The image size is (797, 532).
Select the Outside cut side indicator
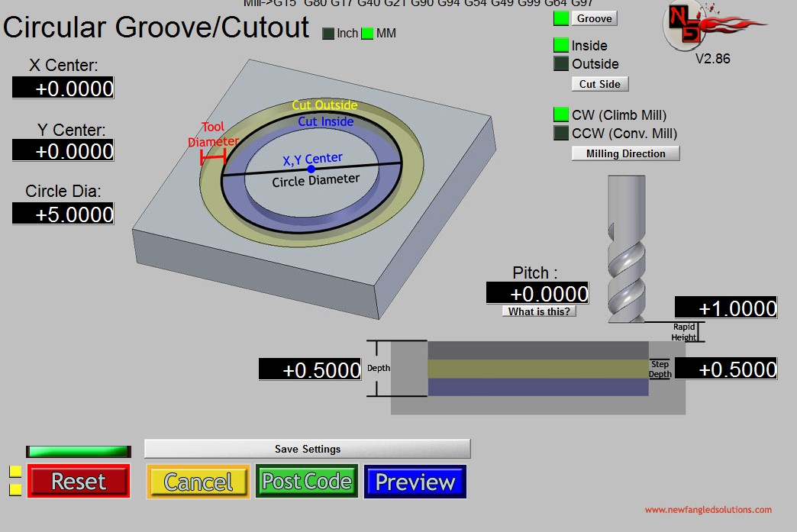(561, 64)
